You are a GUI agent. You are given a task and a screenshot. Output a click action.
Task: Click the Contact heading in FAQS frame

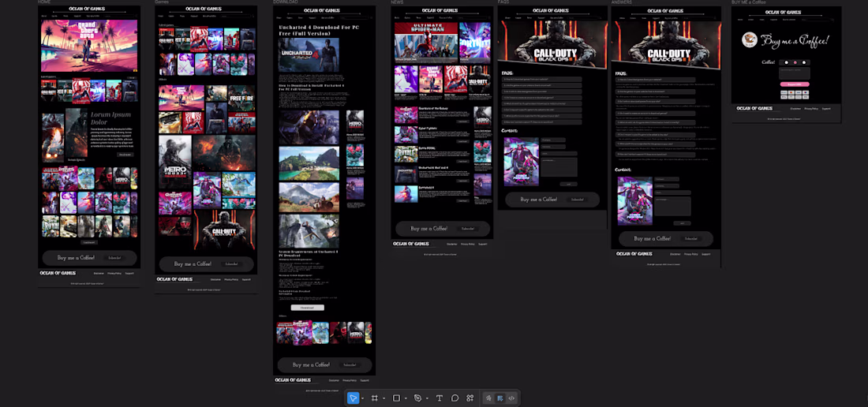(x=510, y=130)
